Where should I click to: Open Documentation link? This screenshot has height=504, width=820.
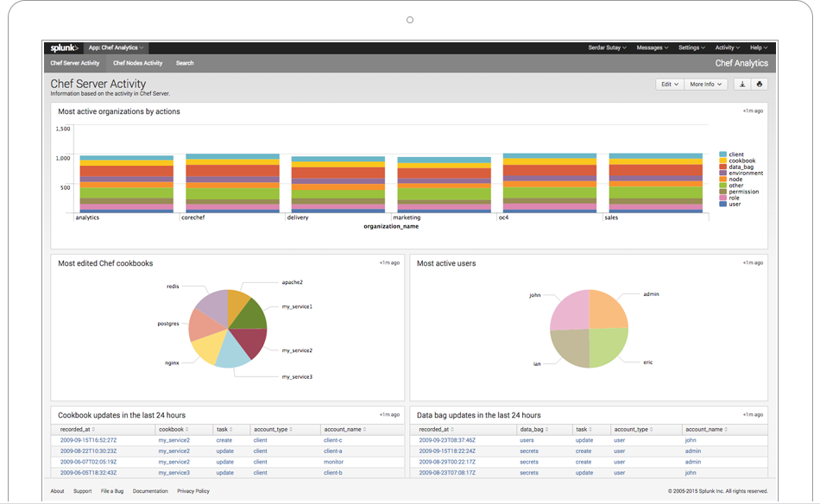(150, 491)
